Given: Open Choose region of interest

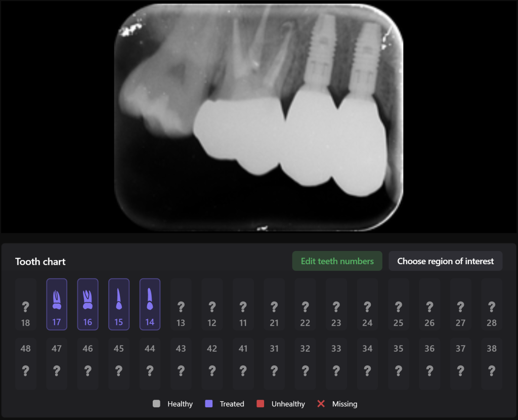Looking at the screenshot, I should tap(446, 261).
